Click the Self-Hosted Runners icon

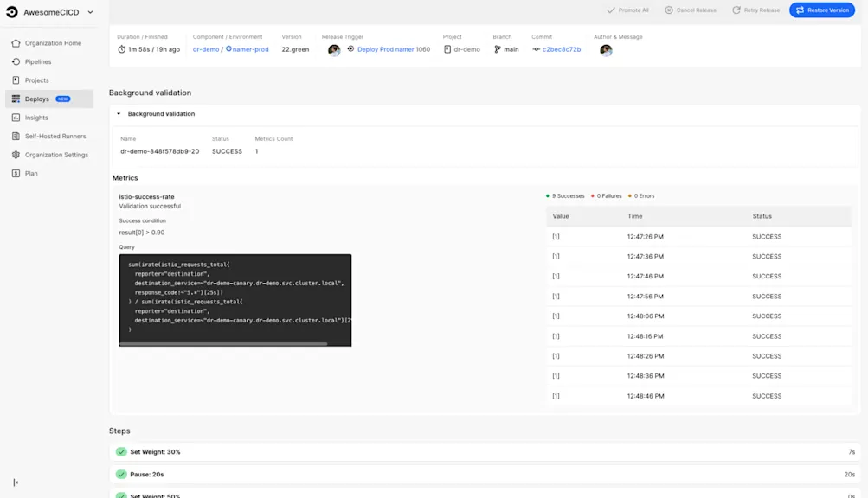[x=16, y=136]
